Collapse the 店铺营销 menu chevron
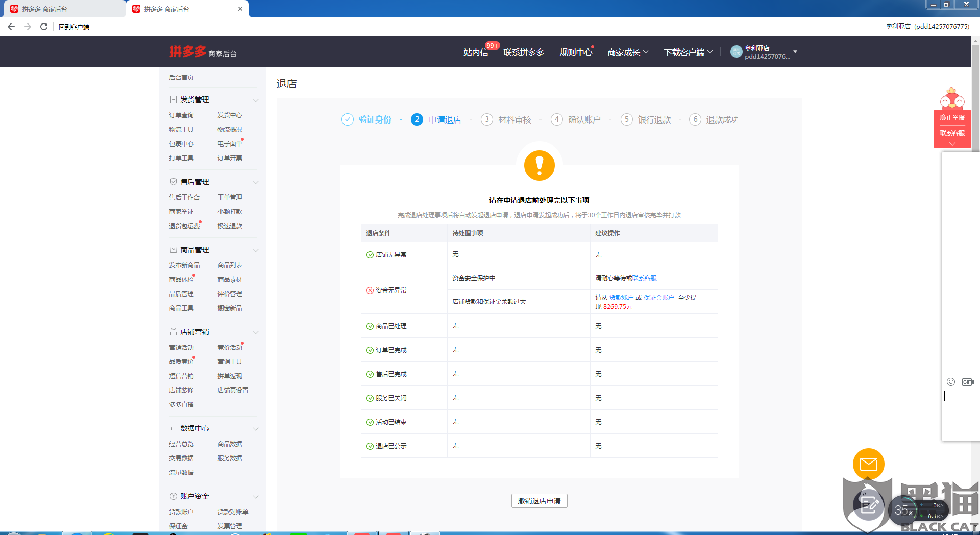 click(256, 332)
